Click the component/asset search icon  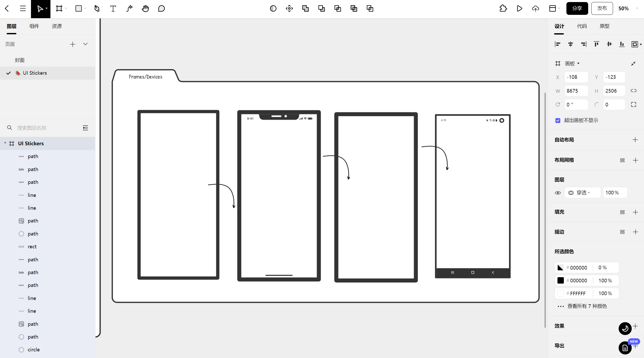(10, 128)
